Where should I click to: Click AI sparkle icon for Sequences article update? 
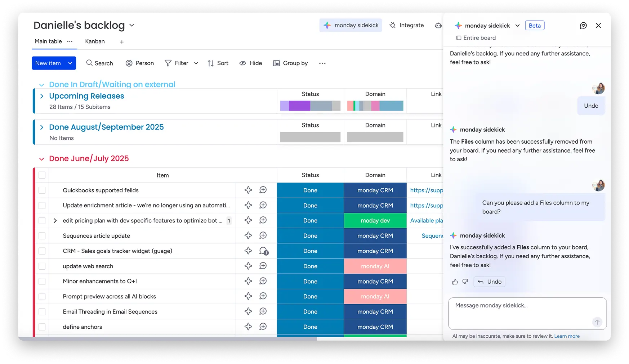(x=248, y=235)
